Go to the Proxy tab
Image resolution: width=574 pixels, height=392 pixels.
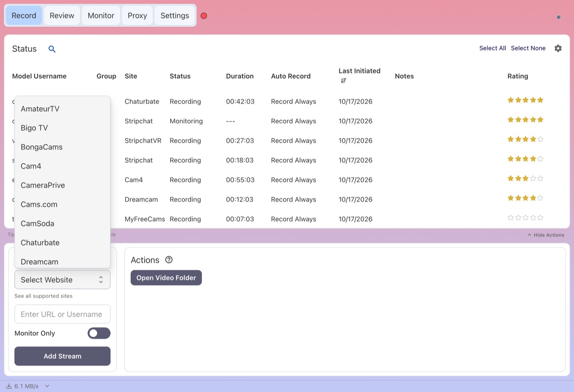137,16
